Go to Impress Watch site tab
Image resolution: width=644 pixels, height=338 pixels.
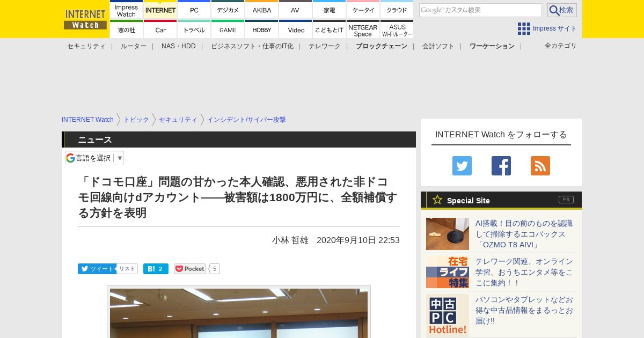click(x=127, y=10)
